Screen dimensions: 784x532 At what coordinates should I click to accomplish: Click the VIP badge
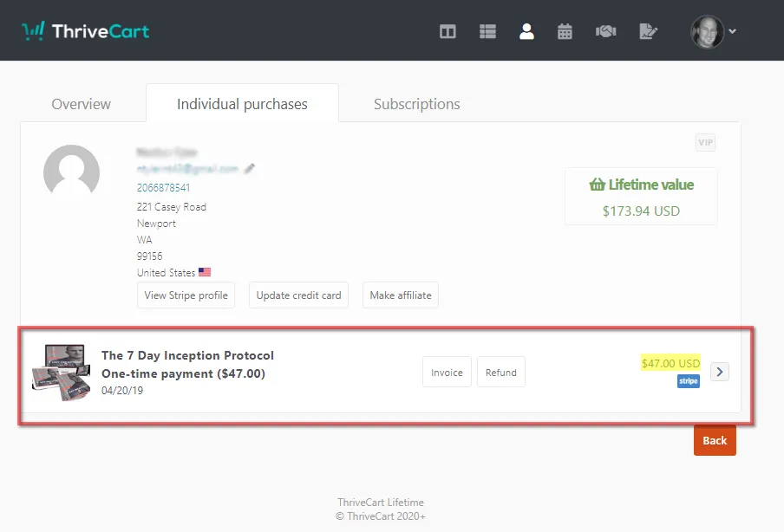point(705,142)
